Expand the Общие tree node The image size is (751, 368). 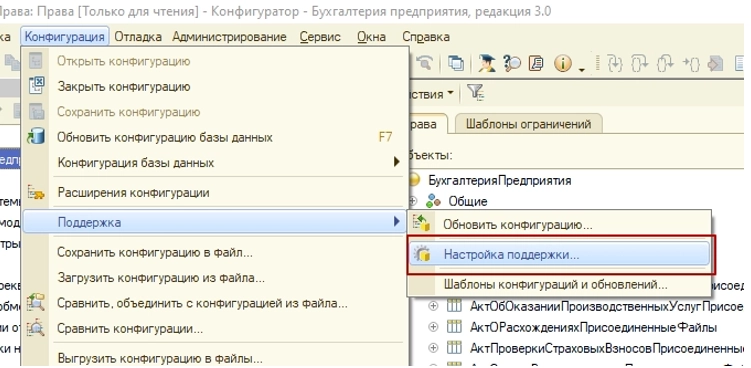(x=412, y=201)
